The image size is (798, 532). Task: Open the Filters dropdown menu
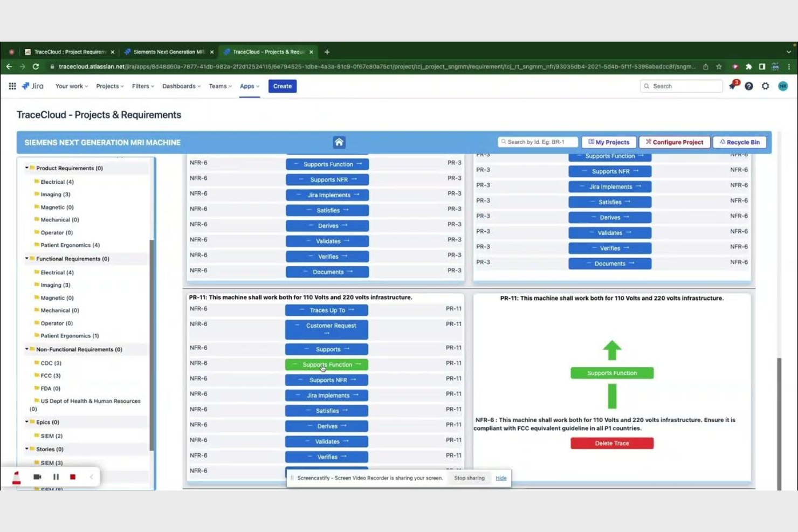click(143, 86)
